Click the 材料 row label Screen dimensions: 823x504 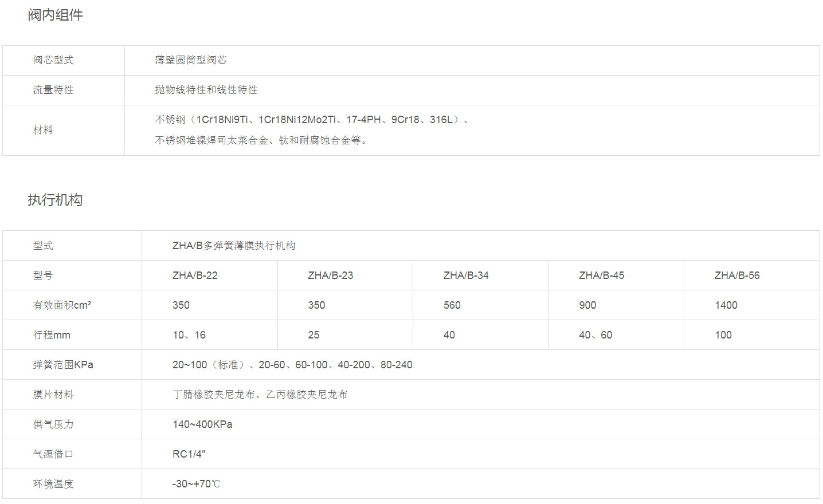(43, 130)
